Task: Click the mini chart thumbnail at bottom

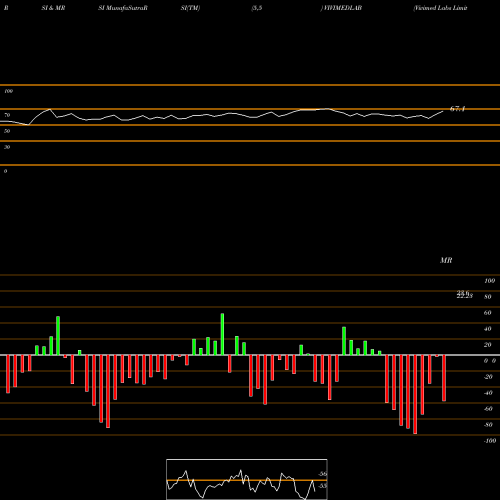Action: pyautogui.click(x=247, y=479)
